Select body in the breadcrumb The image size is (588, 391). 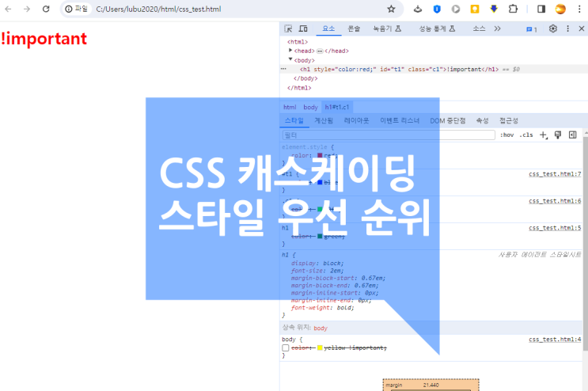pos(310,107)
